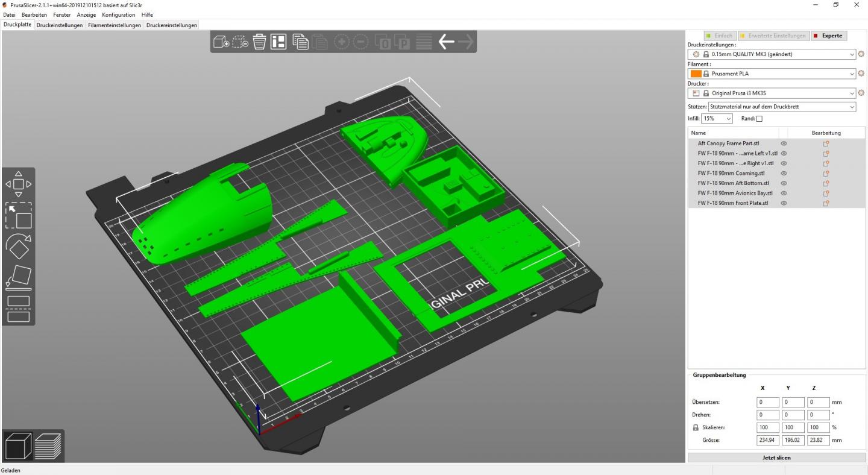
Task: Hide FW F-18 90mm Avionics Bay.stl object
Action: [x=784, y=193]
